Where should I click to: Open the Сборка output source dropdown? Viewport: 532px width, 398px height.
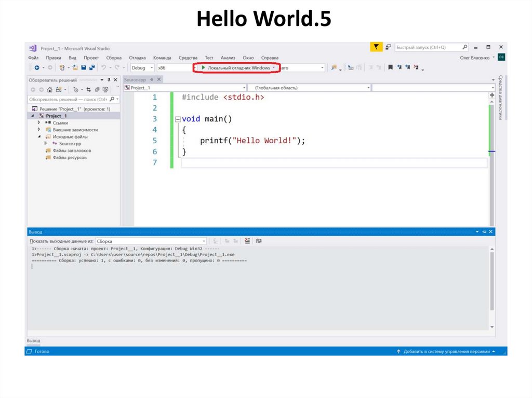click(151, 241)
